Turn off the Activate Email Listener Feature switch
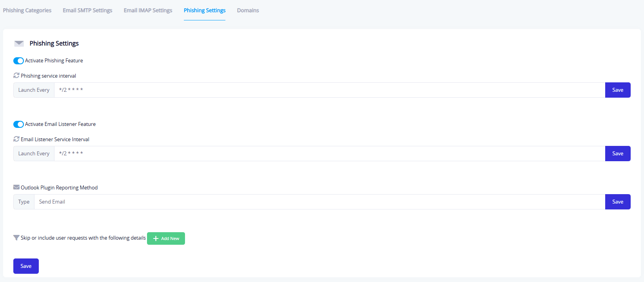Image resolution: width=644 pixels, height=282 pixels. click(18, 124)
